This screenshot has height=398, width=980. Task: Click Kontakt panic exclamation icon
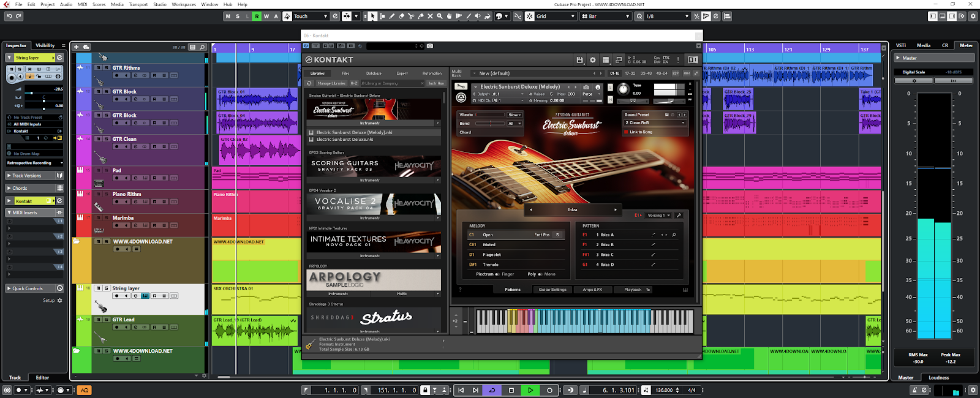(678, 59)
